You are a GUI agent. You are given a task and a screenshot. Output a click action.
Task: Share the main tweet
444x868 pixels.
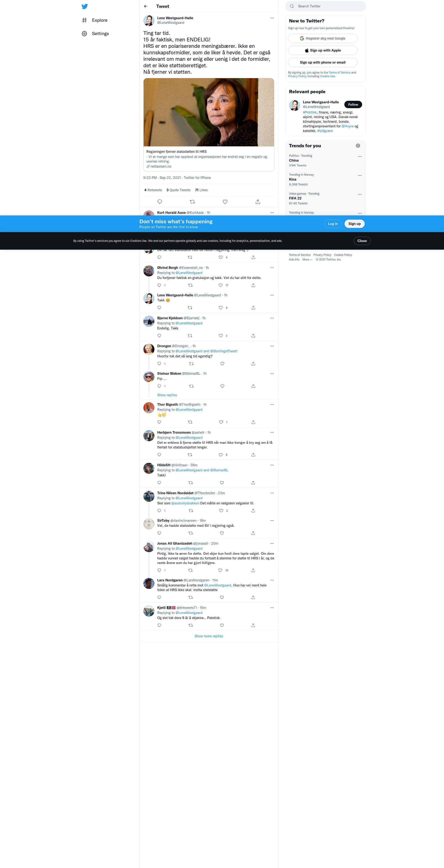click(258, 202)
